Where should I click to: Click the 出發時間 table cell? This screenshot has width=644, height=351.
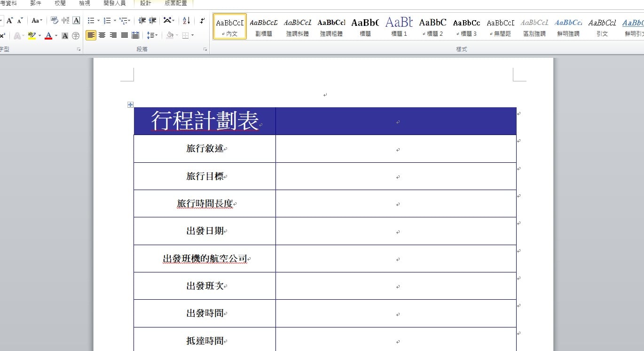point(205,313)
